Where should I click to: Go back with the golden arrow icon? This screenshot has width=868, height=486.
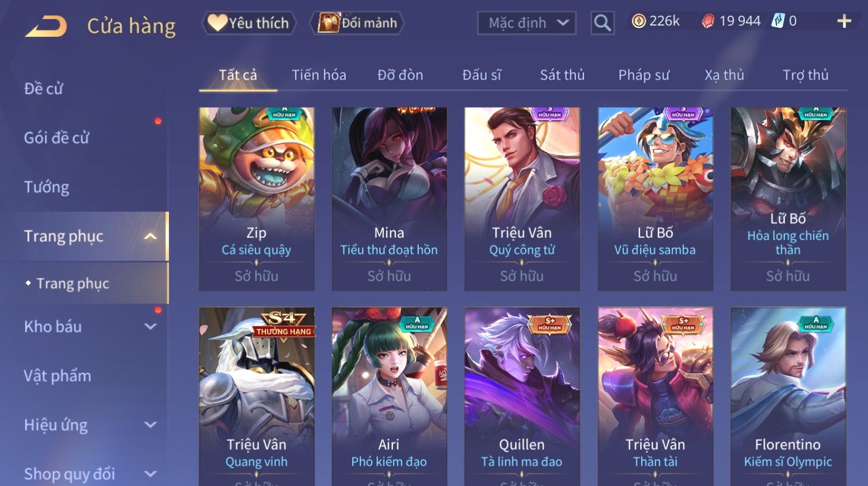(46, 27)
